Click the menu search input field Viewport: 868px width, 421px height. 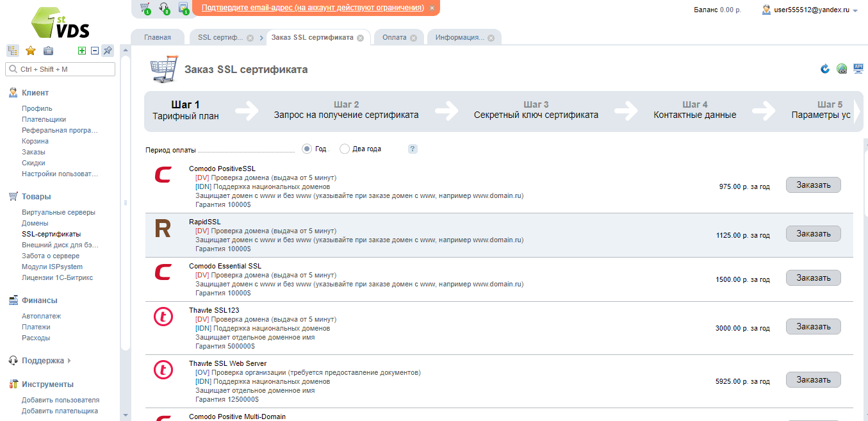(x=61, y=69)
